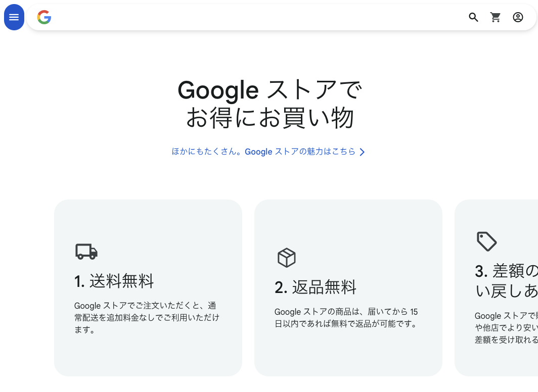Open the hamburger navigation menu
This screenshot has width=538, height=392.
point(14,17)
